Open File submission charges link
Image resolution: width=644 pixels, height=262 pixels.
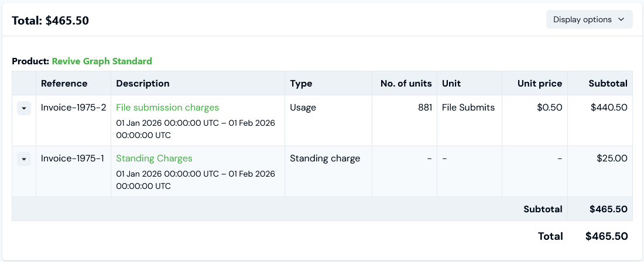click(167, 108)
